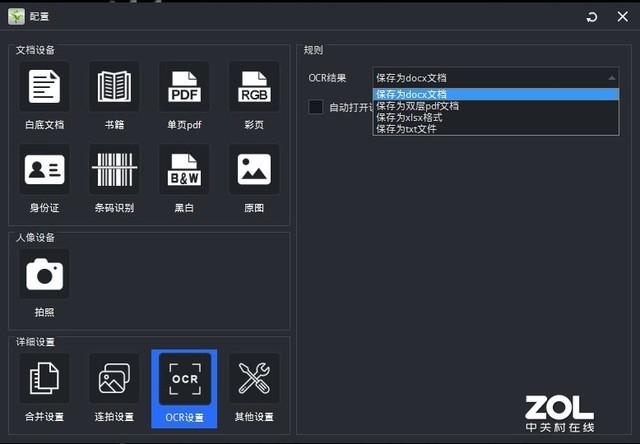The image size is (640, 444).
Task: Switch to the OCR设置 tab
Action: [x=184, y=387]
